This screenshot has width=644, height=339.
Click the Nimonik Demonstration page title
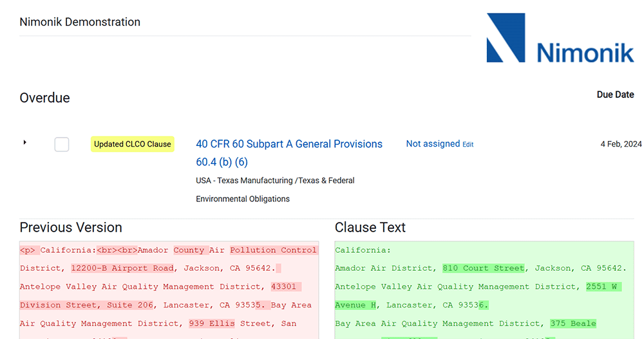pos(80,22)
